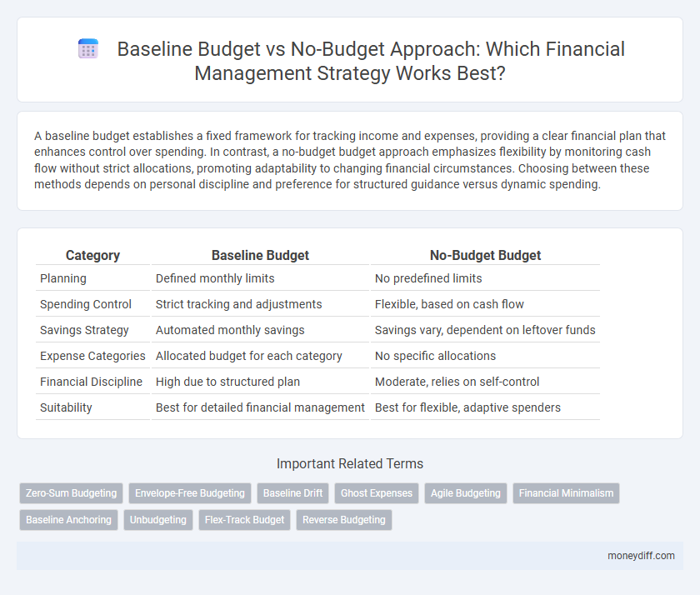Click the Important Related Terms heading
Image resolution: width=700 pixels, height=595 pixels.
pyautogui.click(x=350, y=464)
